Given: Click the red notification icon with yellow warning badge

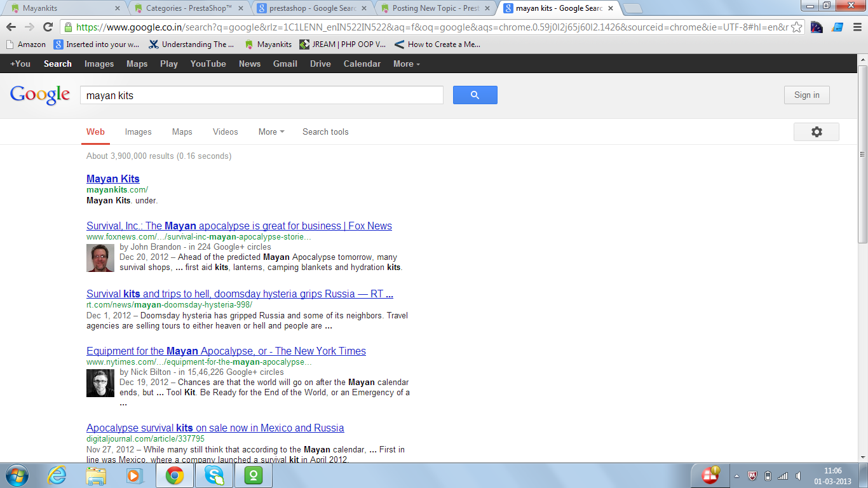Looking at the screenshot, I should coord(711,475).
